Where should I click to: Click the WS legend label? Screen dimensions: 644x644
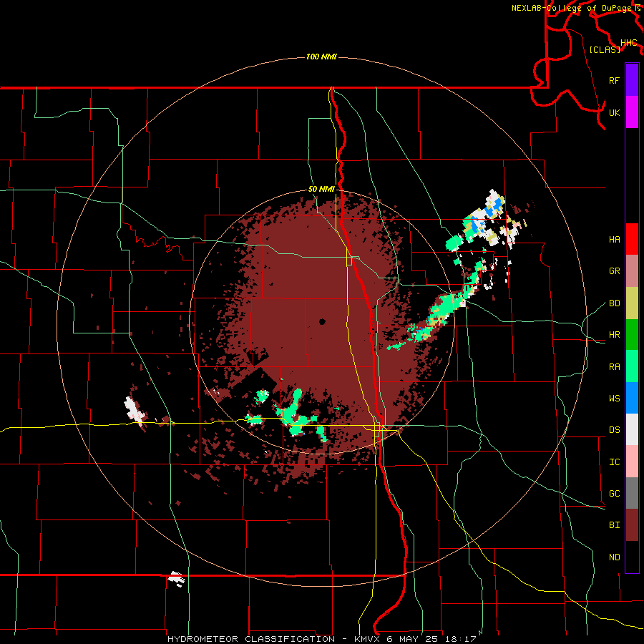click(x=615, y=398)
